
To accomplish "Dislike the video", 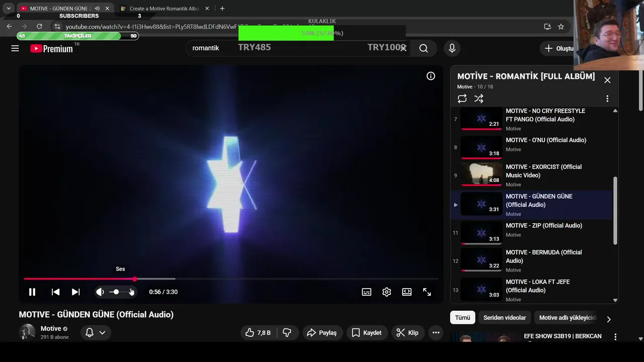I will pyautogui.click(x=287, y=333).
